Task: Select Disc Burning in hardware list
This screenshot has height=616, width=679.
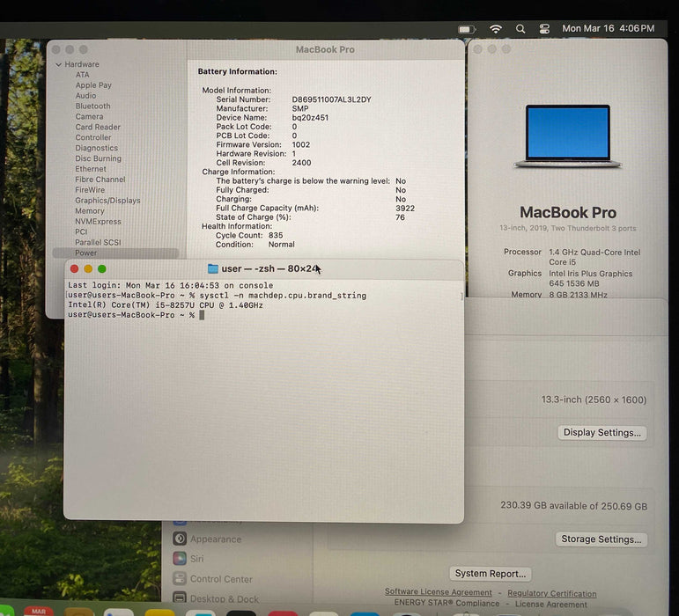Action: [x=99, y=158]
